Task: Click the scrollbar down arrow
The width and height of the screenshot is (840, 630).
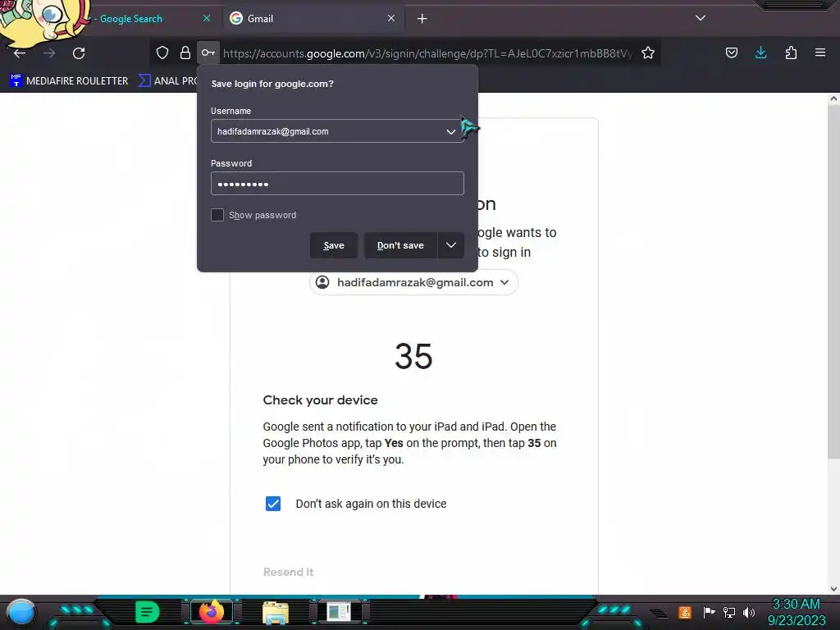Action: click(x=833, y=589)
